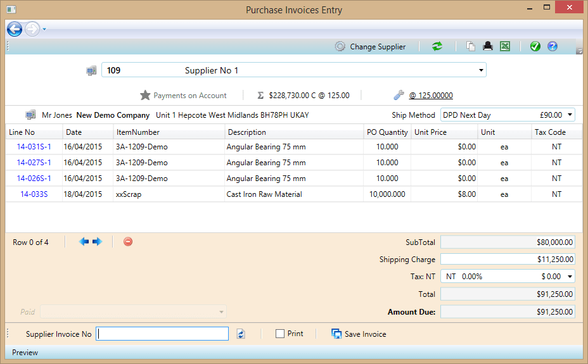
Task: Click the PO Quantity column header
Action: [x=387, y=132]
